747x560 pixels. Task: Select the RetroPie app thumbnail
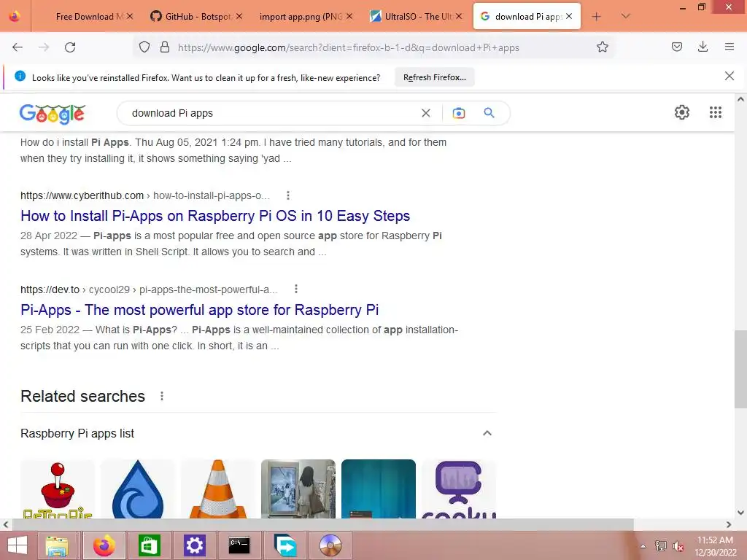pos(57,489)
